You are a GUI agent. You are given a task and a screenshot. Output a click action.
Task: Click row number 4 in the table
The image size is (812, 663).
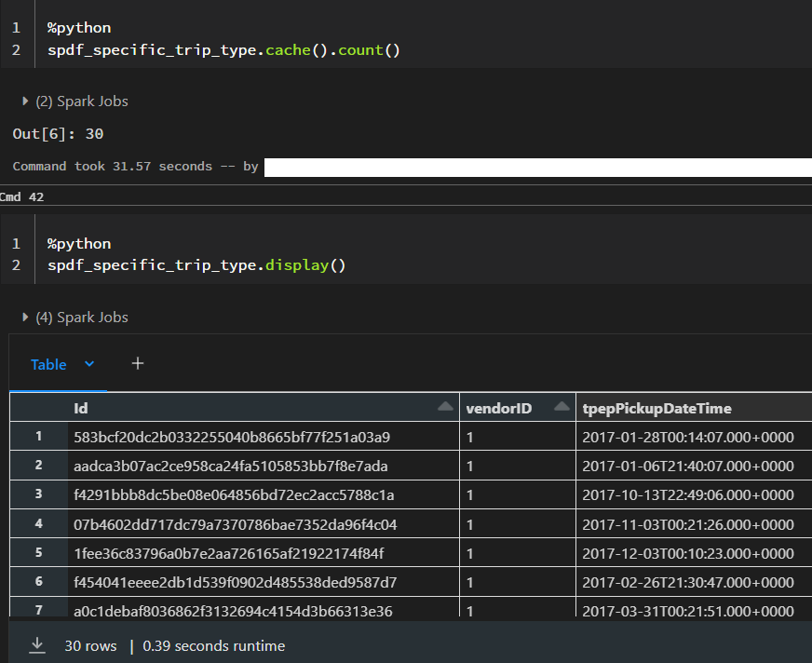[39, 523]
